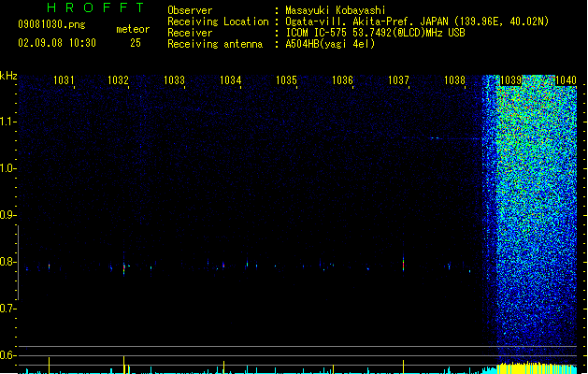588x374 pixels.
Task: Click the 1039 time axis marker
Action: coord(510,80)
